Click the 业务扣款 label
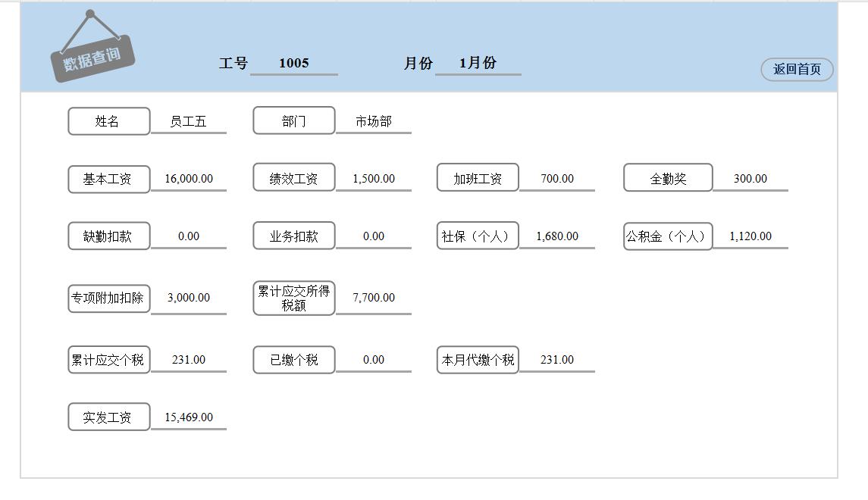The image size is (868, 500). (x=294, y=236)
